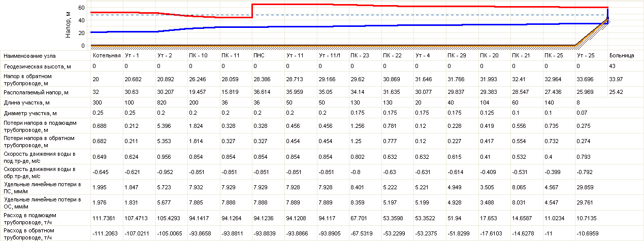Viewport: 644px width, 241px height.
Task: Select return flow value -67.5319
Action: [x=361, y=233]
